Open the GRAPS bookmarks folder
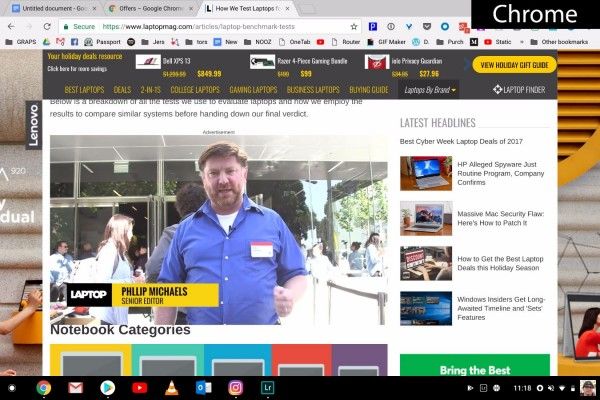Screen dimensions: 600x400 tap(21, 42)
